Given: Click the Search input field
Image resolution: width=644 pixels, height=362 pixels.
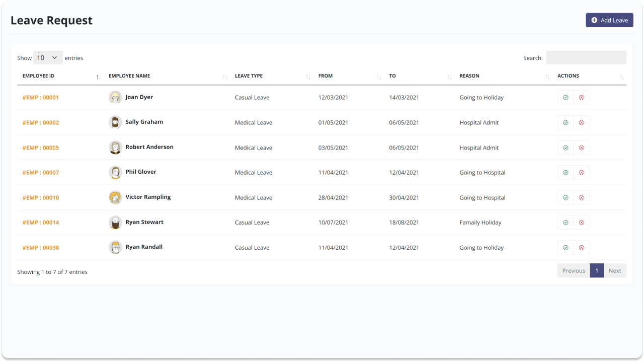Looking at the screenshot, I should pyautogui.click(x=586, y=57).
